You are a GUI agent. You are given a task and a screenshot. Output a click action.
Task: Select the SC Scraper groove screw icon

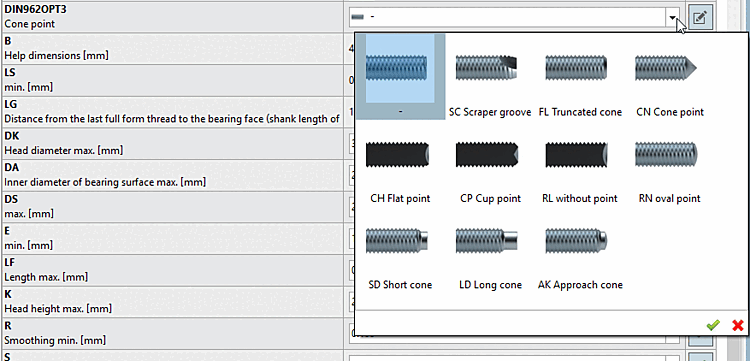486,67
